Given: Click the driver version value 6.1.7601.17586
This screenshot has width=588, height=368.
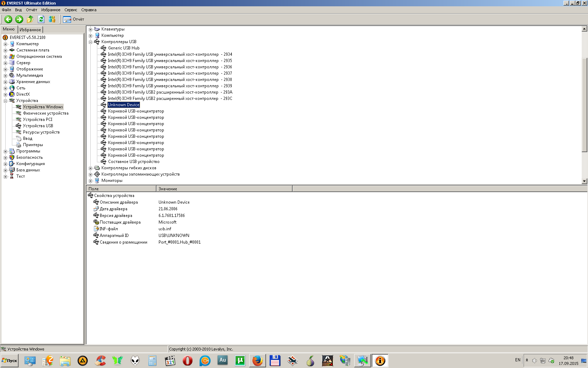Looking at the screenshot, I should click(x=171, y=216).
